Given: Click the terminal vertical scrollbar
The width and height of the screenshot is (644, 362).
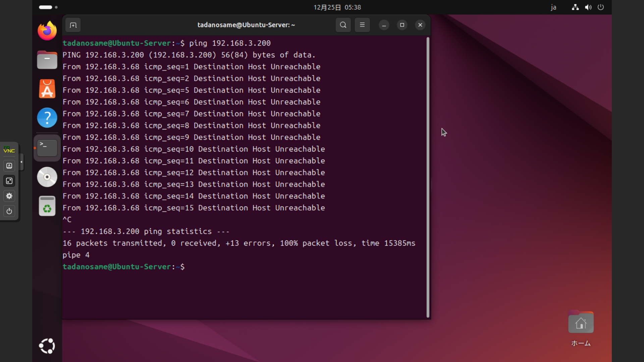Looking at the screenshot, I should tap(428, 178).
